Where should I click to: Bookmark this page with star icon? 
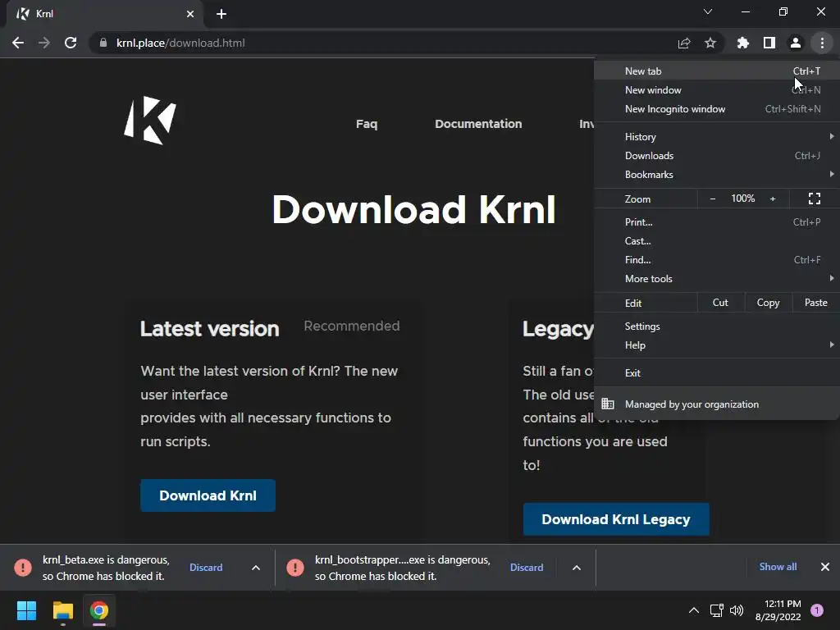point(710,43)
